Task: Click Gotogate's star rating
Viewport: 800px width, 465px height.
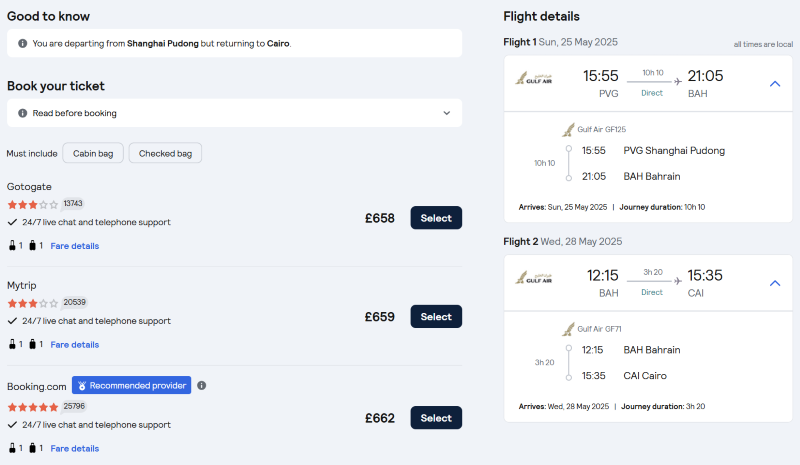Action: tap(33, 205)
